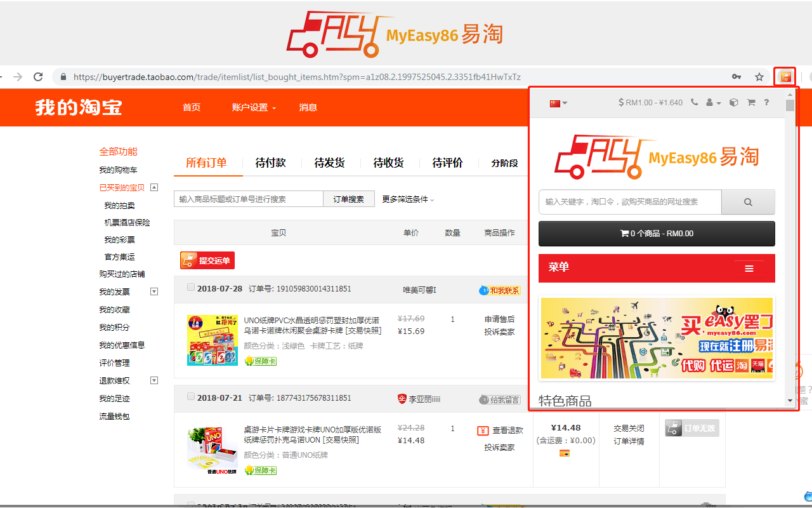The image size is (812, 508).
Task: Click 首页 in top navigation
Action: click(192, 107)
